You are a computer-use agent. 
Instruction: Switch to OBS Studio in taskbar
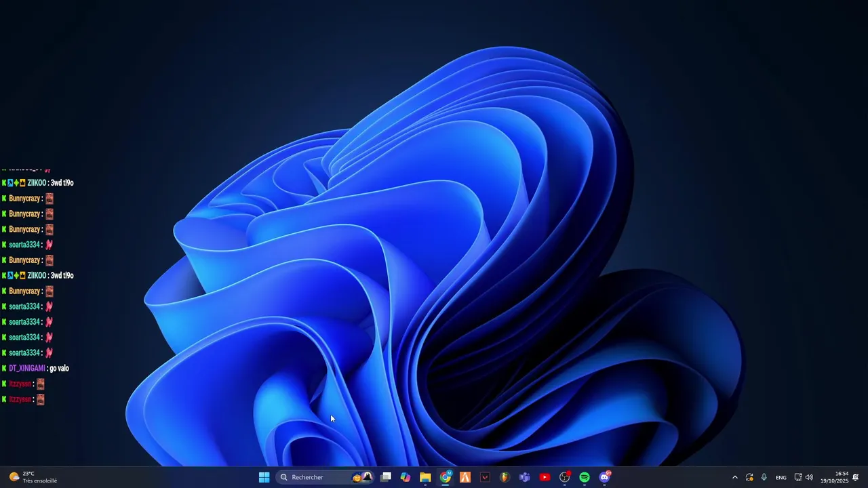[x=564, y=477]
